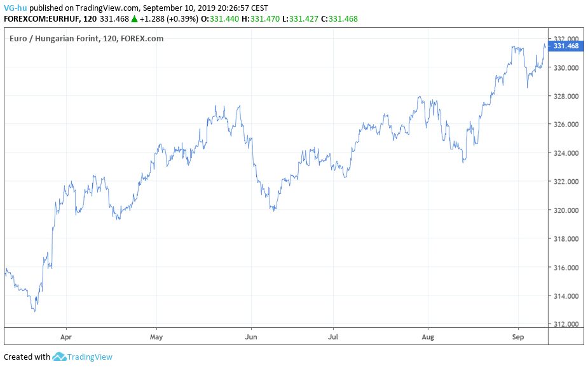
Task: Click the green up-arrow change indicator
Action: [134, 19]
